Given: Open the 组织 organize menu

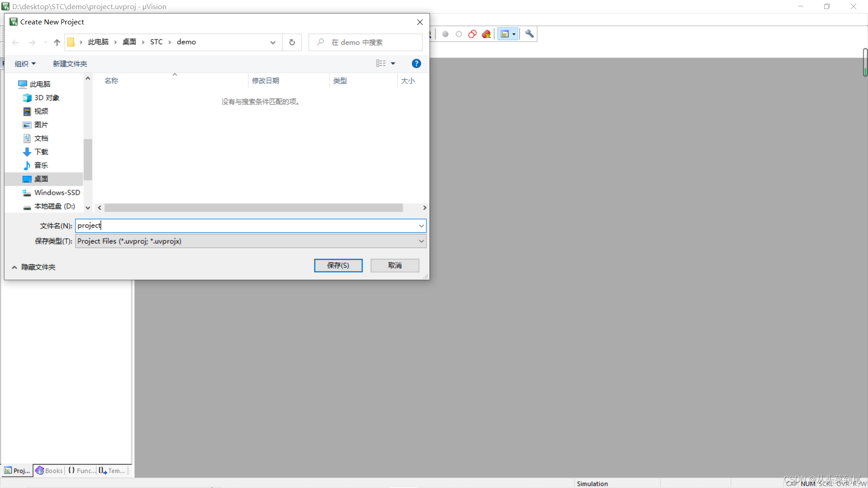Looking at the screenshot, I should [25, 64].
